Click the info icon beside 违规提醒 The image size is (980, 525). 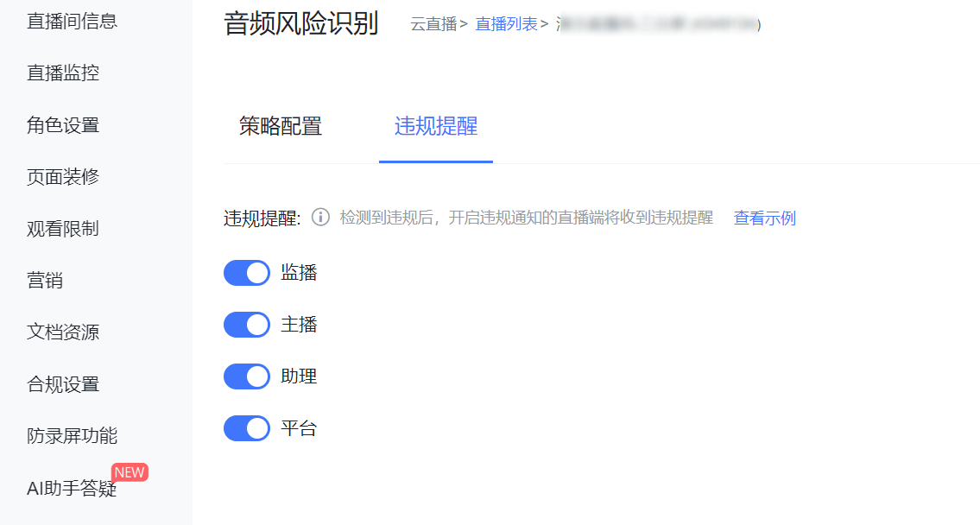320,217
